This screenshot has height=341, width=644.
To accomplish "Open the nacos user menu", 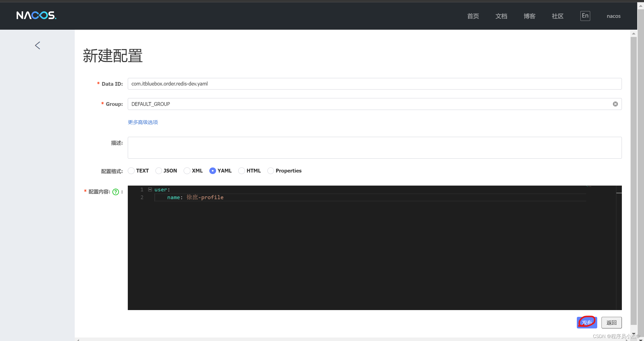I will (x=614, y=16).
